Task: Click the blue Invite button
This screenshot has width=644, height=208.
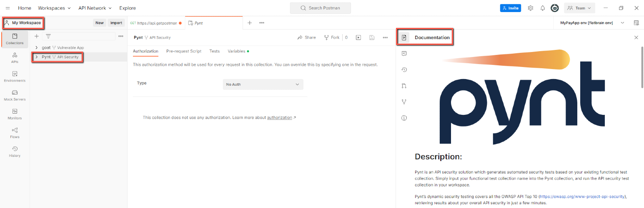Action: point(510,8)
